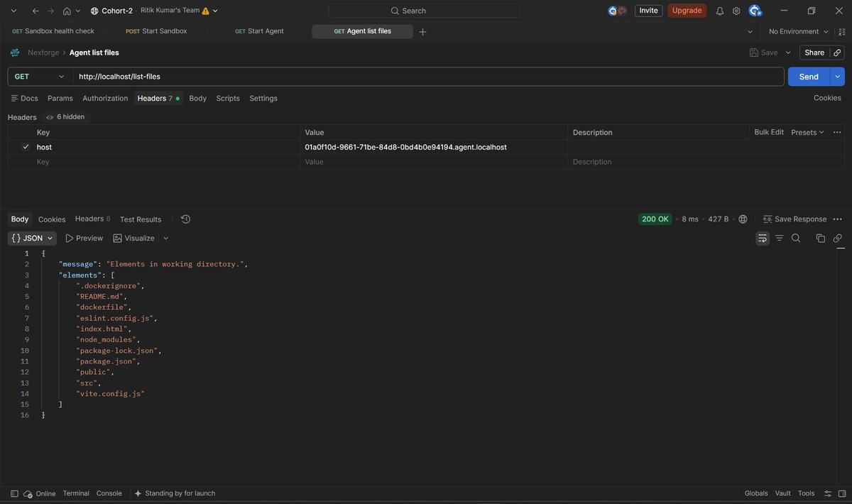Open the Authorization tab
The width and height of the screenshot is (852, 504).
(105, 99)
